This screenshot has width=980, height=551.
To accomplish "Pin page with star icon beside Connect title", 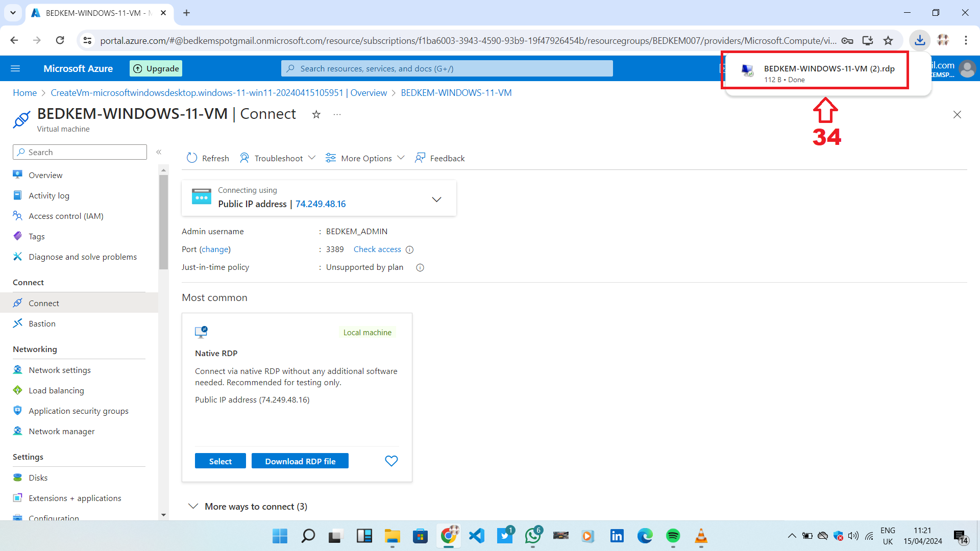I will coord(316,114).
